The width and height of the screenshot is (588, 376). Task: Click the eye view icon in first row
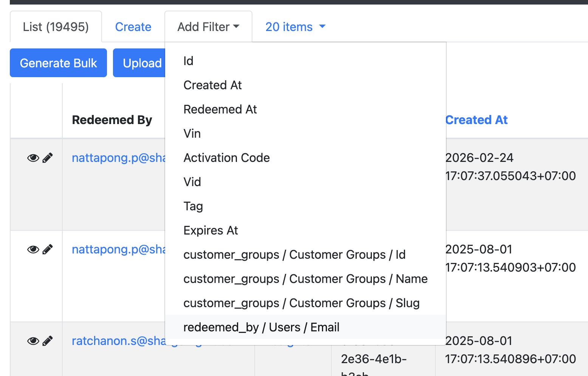(33, 158)
